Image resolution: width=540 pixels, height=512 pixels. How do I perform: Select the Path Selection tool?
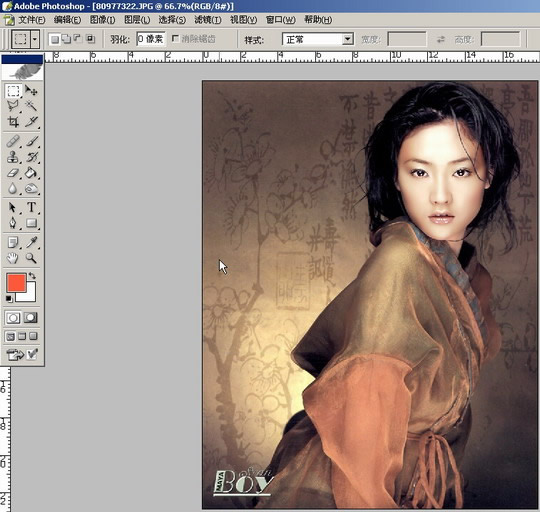[13, 208]
